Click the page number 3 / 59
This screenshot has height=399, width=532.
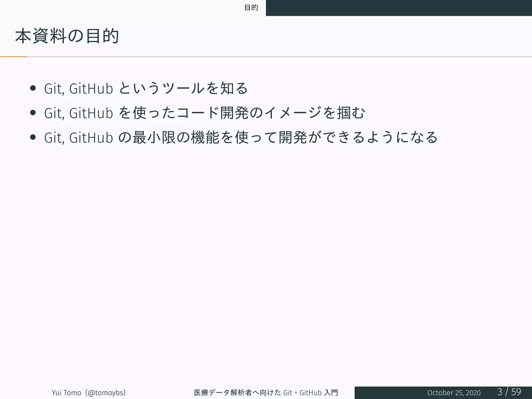(509, 392)
